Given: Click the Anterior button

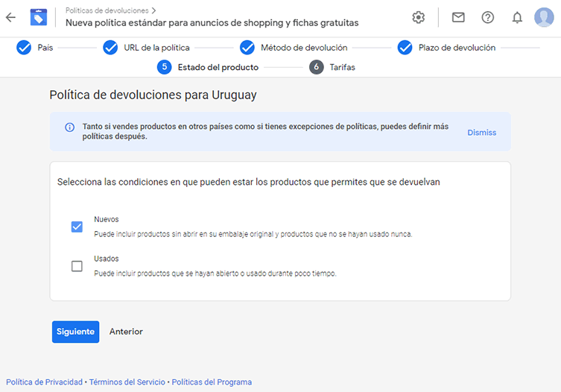Looking at the screenshot, I should tap(126, 332).
